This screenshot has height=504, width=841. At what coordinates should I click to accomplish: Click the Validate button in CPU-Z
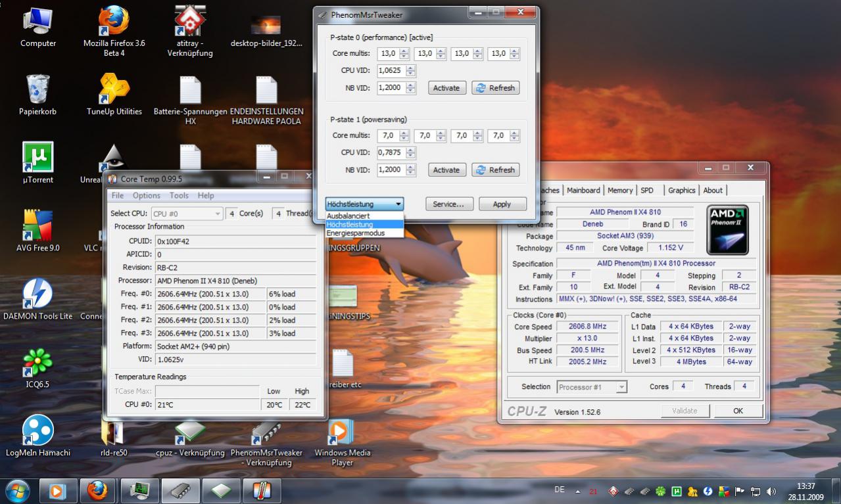(685, 411)
